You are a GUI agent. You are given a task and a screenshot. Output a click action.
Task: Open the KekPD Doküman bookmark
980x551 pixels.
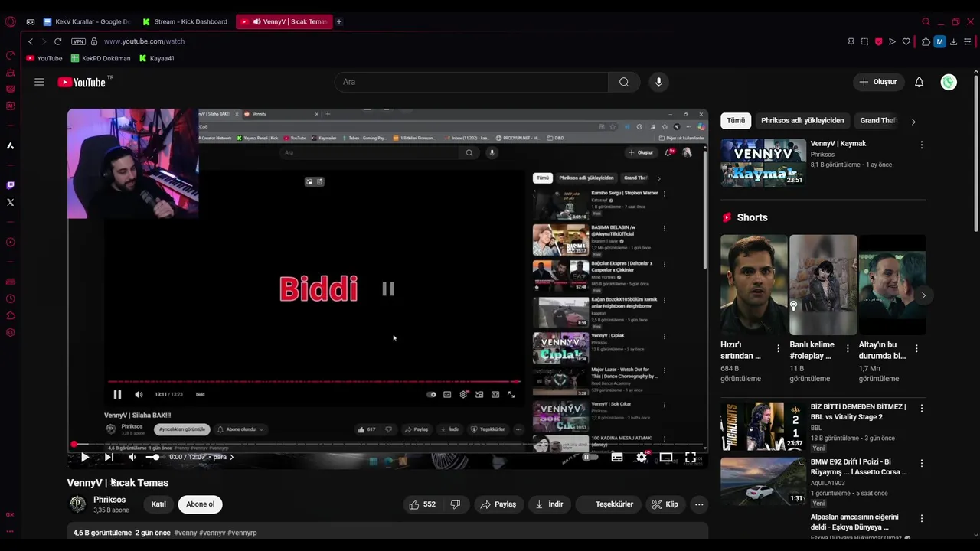tap(101, 58)
